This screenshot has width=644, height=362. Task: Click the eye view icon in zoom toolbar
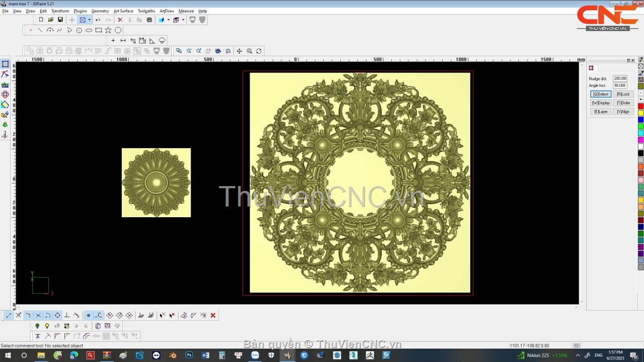click(x=218, y=51)
